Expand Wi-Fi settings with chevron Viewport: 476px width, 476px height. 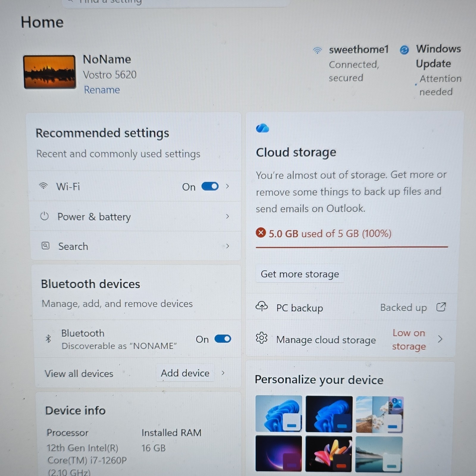tap(228, 186)
